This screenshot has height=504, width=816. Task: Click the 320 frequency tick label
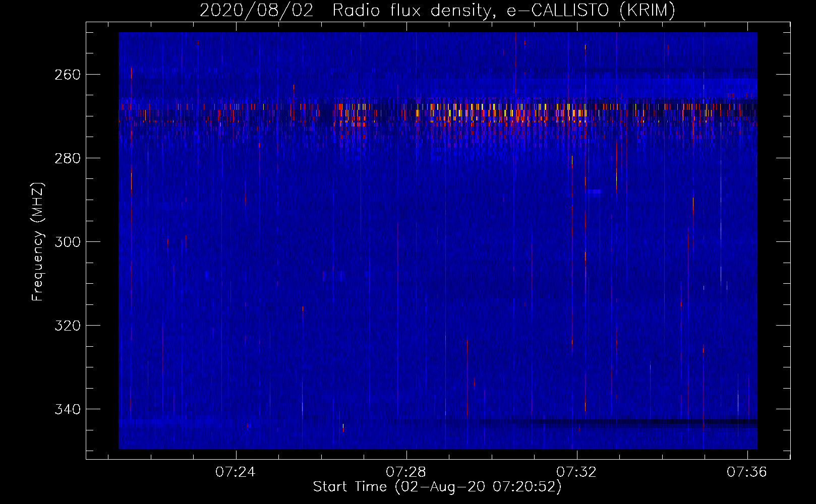(68, 326)
